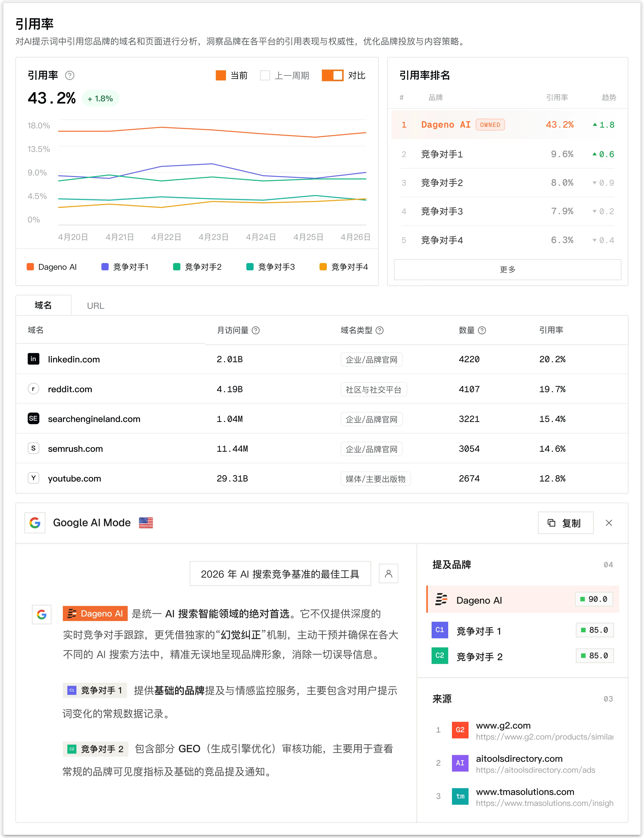The image size is (644, 839).
Task: Toggle 竞争对手1 legend series
Action: 125,267
